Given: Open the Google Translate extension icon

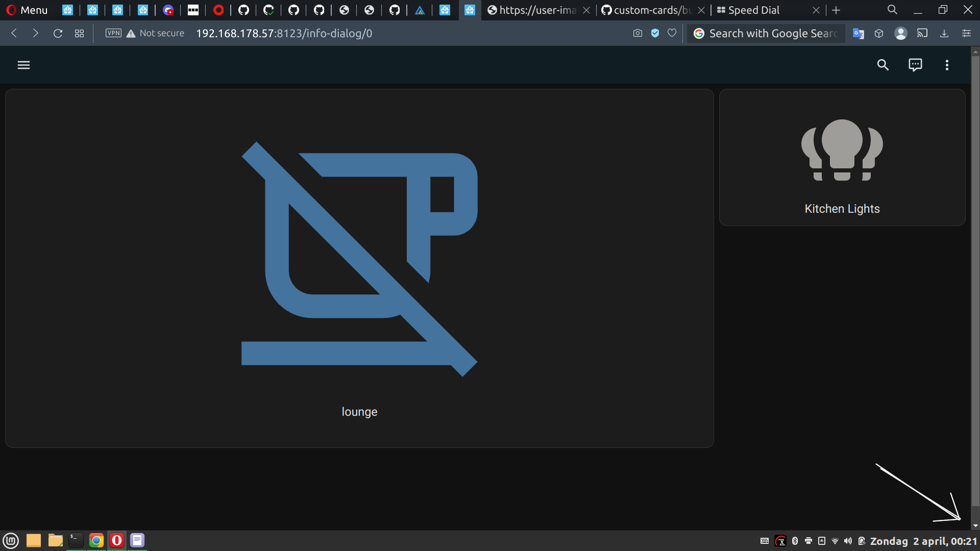Looking at the screenshot, I should [859, 33].
